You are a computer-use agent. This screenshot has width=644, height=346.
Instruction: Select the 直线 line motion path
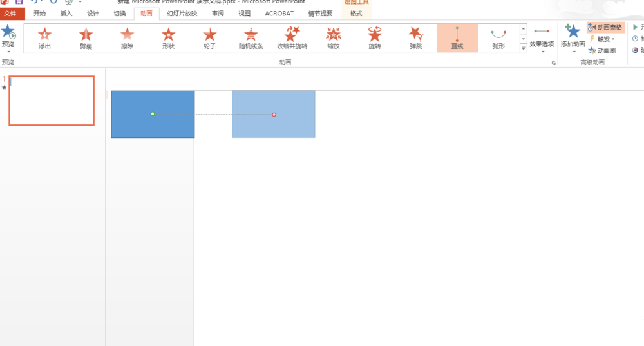tap(457, 38)
